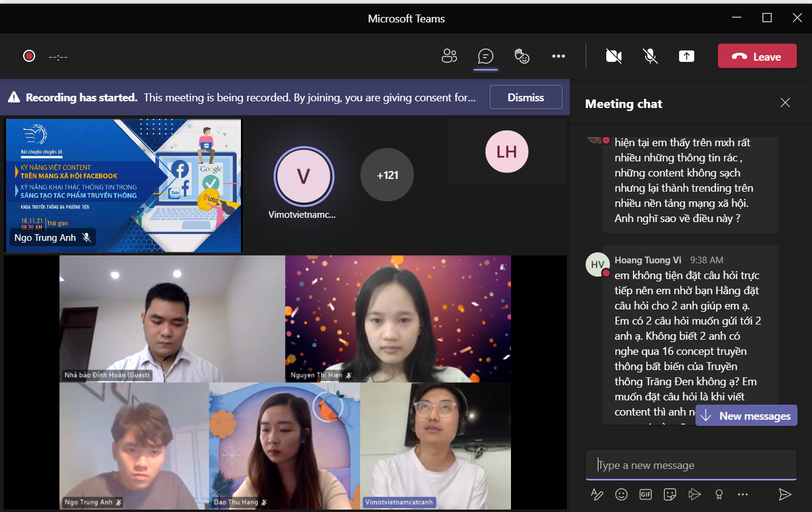
Task: Open more actions ellipsis in toolbar
Action: tap(558, 56)
